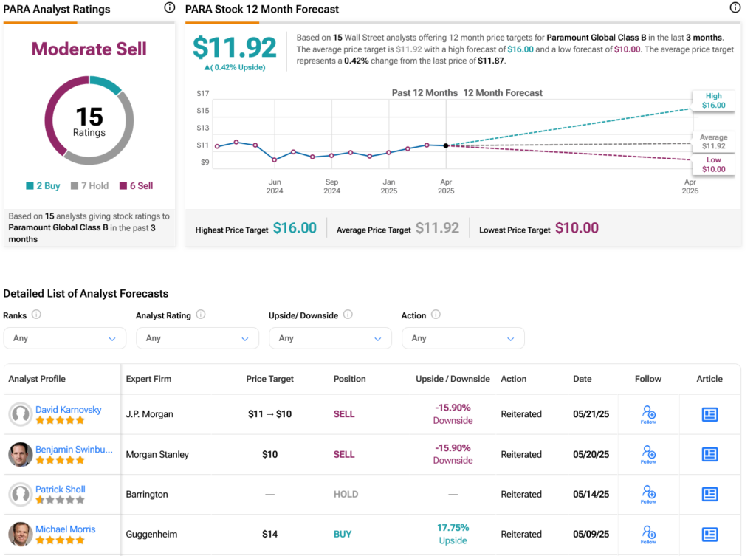
Task: Click the HOLD position for Barrington
Action: (x=346, y=494)
